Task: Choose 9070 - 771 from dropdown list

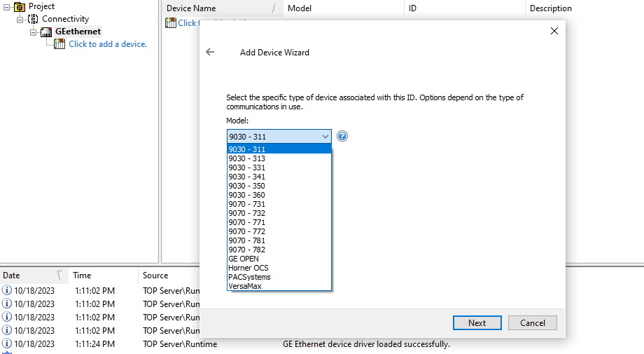Action: click(279, 222)
